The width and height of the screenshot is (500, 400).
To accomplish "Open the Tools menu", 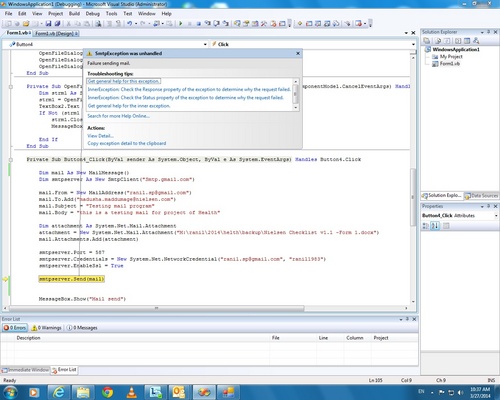I will click(111, 14).
